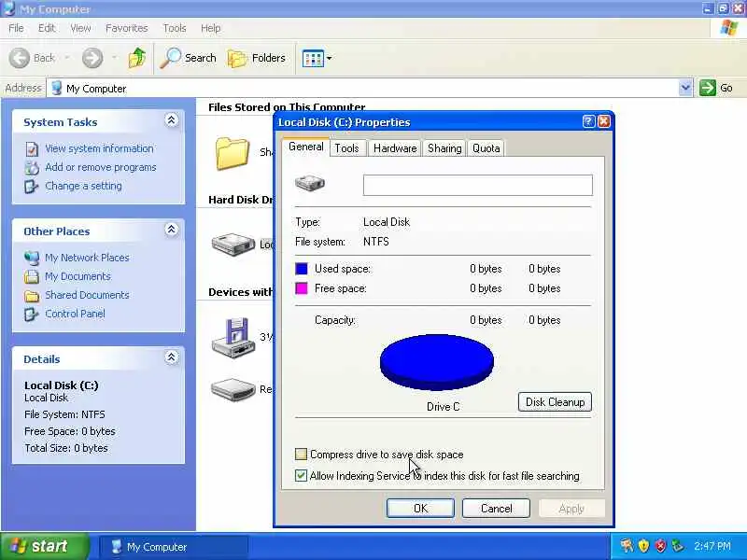Click Add or remove programs link

point(101,167)
